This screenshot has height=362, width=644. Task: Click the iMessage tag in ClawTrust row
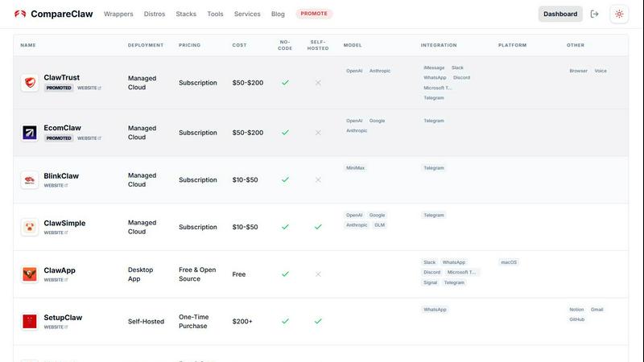click(434, 68)
